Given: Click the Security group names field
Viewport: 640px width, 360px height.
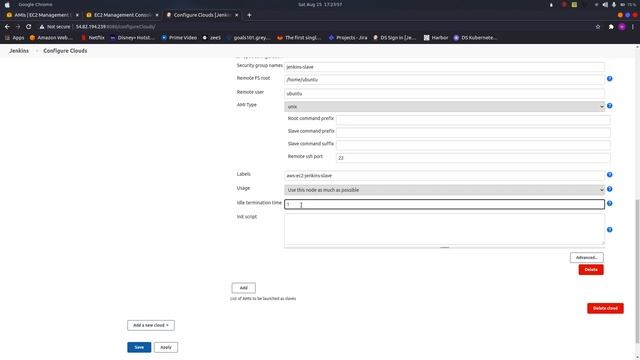Looking at the screenshot, I should pos(444,67).
